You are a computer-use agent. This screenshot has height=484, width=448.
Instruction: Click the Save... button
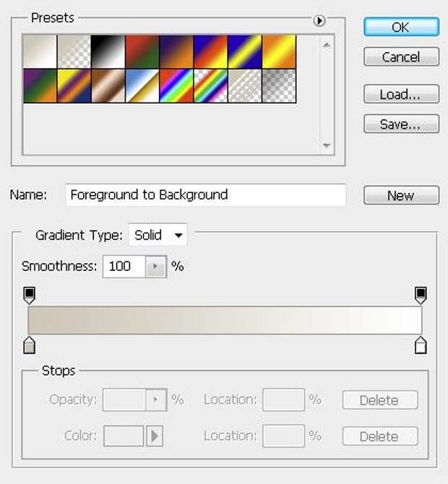(x=401, y=124)
